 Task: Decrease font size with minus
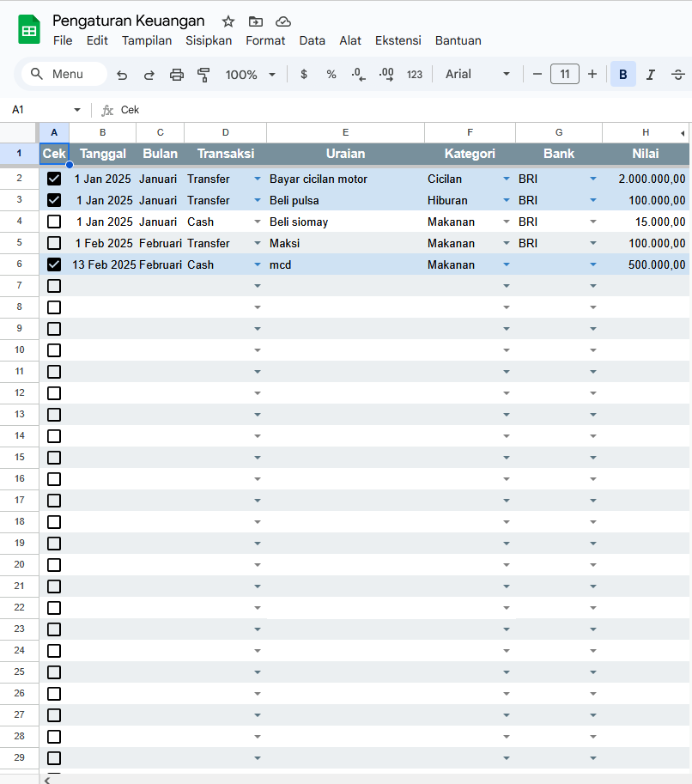pyautogui.click(x=537, y=74)
